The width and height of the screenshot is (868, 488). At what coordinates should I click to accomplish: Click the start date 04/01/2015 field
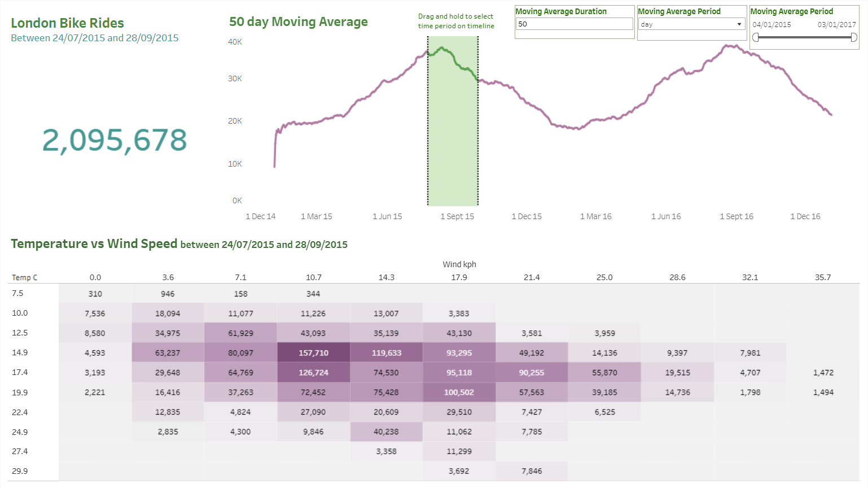771,25
